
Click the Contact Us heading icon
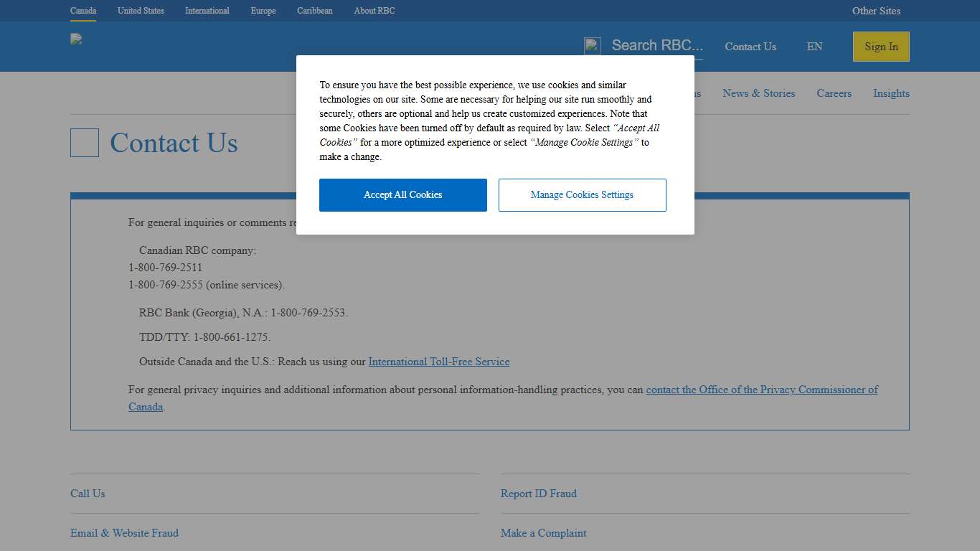[85, 143]
